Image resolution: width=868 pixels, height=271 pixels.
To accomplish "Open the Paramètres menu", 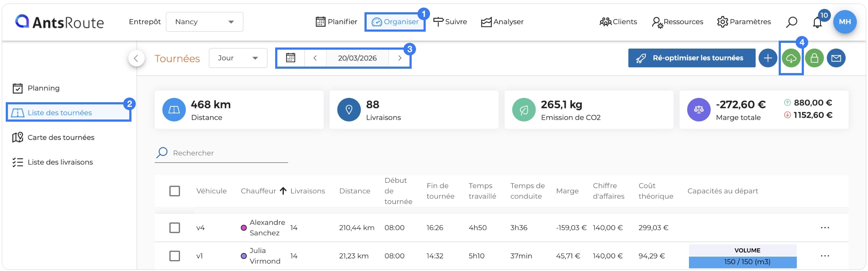I will tap(744, 22).
